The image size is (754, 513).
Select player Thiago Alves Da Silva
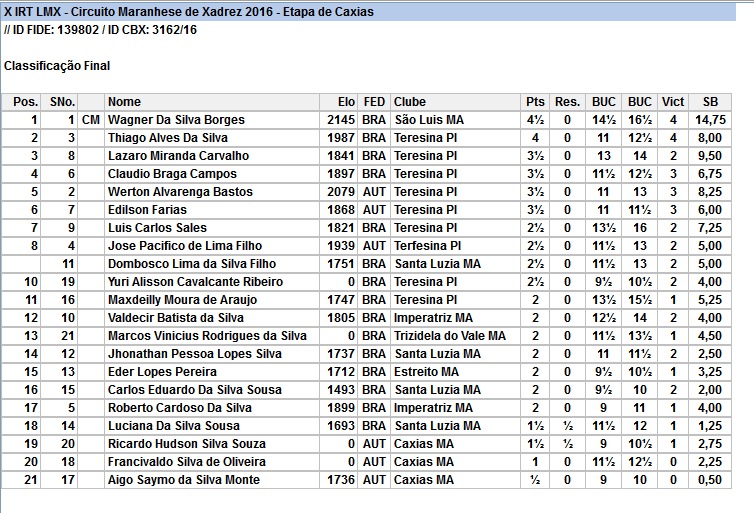tap(167, 138)
